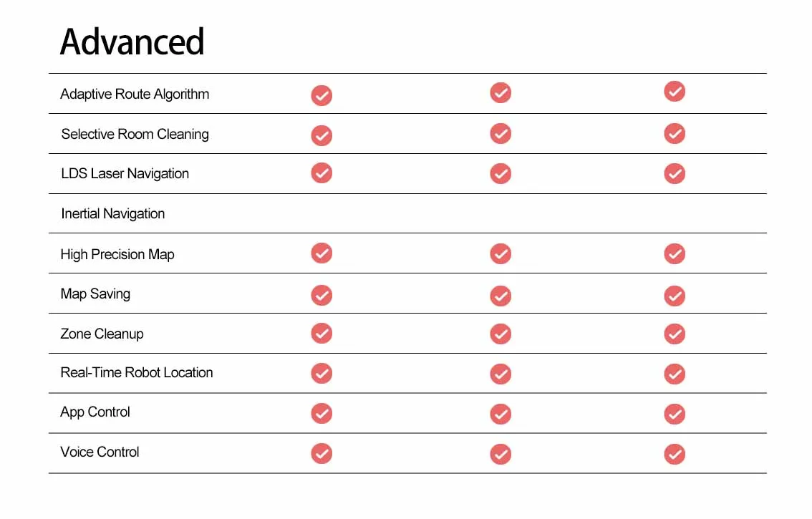This screenshot has height=519, width=812.
Task: Click first-column checkmark for Voice Control
Action: click(322, 453)
